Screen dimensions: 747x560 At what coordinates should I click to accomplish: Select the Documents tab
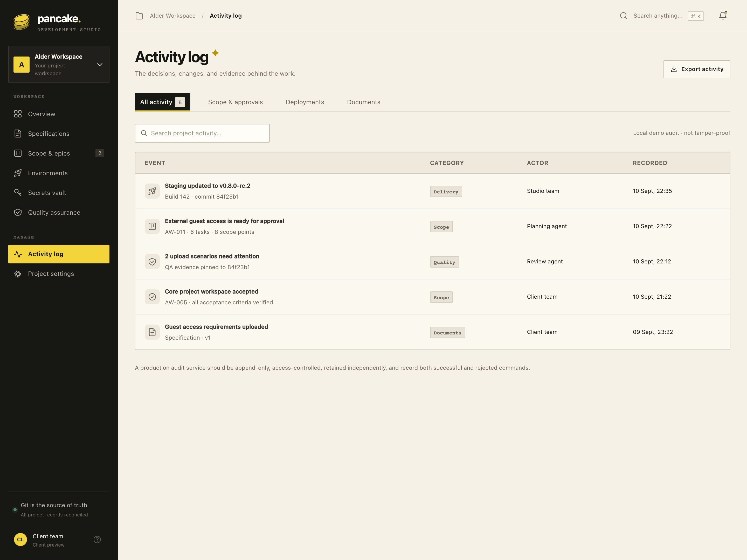pos(364,102)
